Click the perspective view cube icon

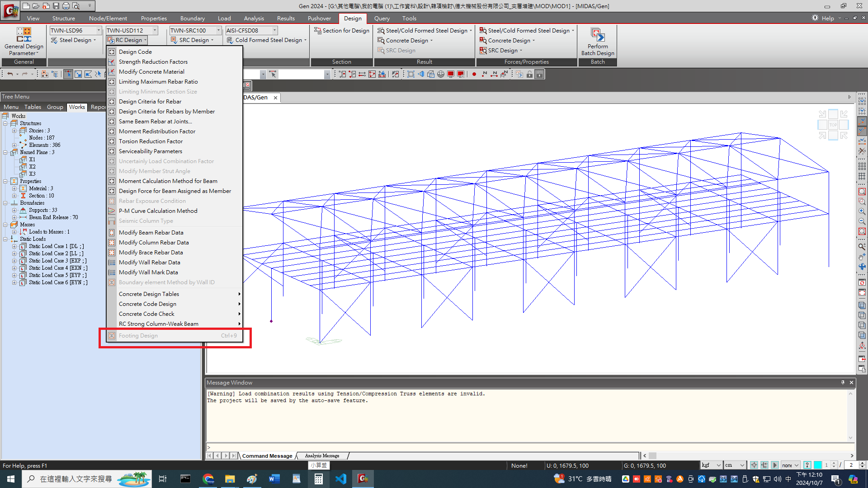point(431,74)
